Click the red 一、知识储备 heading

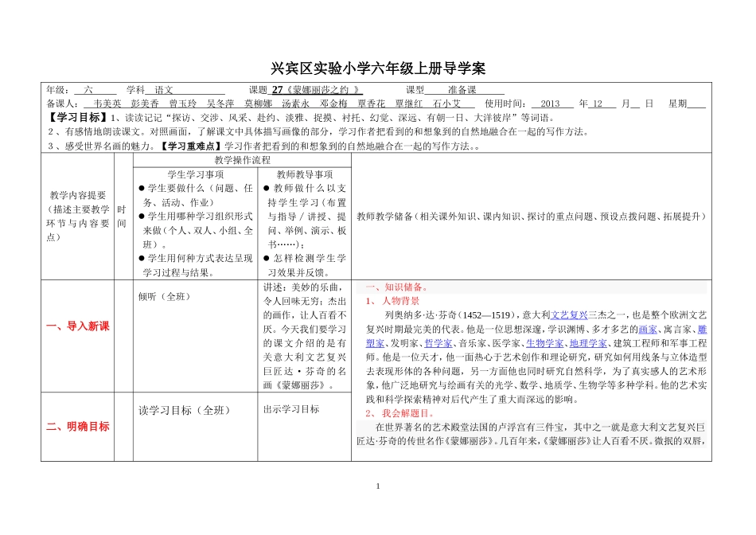(396, 287)
